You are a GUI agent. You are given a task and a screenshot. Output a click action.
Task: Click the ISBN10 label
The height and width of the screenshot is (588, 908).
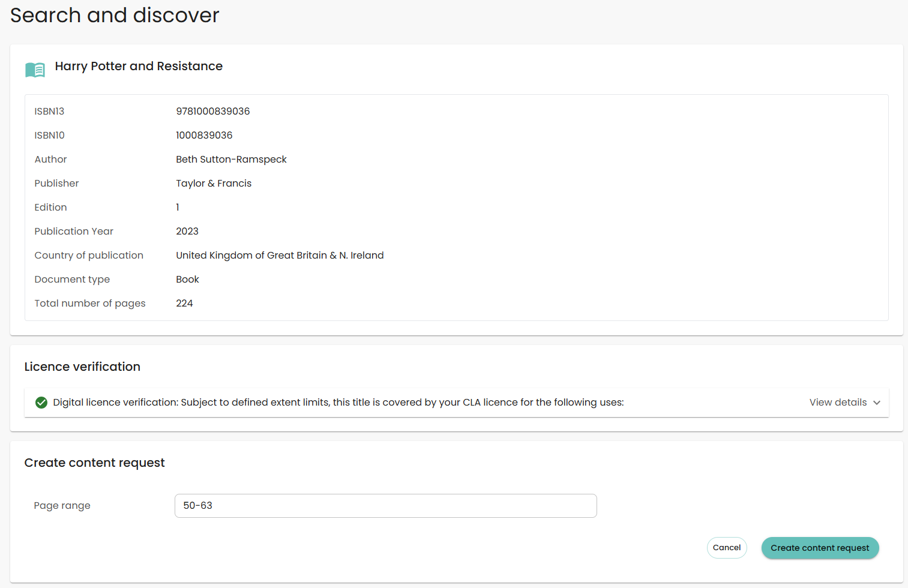coord(49,135)
